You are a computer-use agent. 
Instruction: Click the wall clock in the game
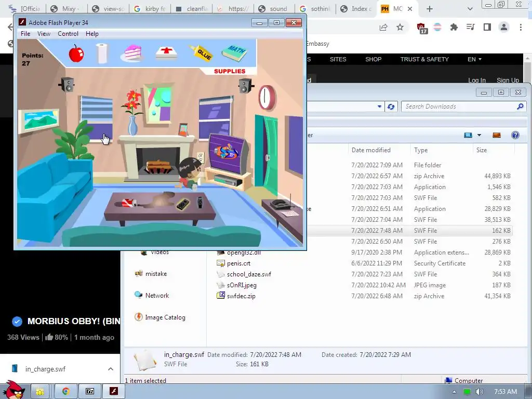[268, 98]
